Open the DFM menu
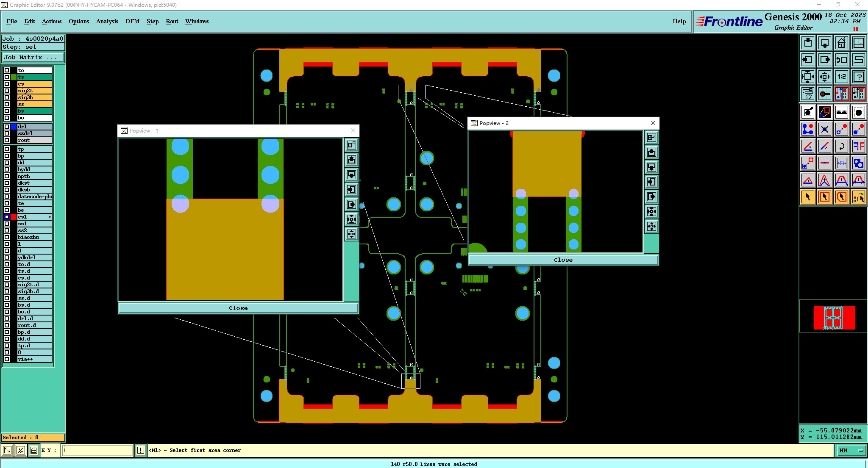The image size is (868, 468). 132,21
